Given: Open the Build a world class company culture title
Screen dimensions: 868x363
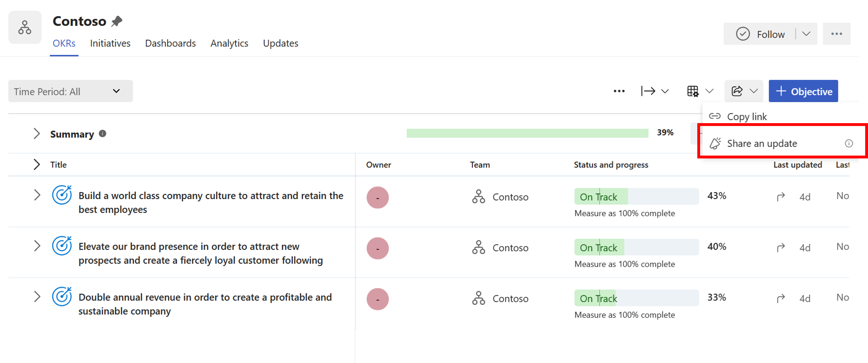Looking at the screenshot, I should point(211,203).
